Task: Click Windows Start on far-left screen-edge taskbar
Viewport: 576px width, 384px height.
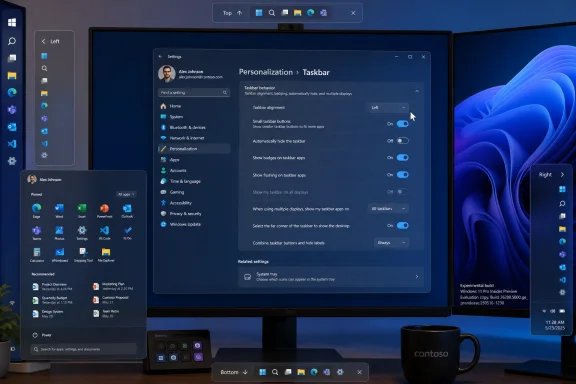Action: click(x=12, y=23)
